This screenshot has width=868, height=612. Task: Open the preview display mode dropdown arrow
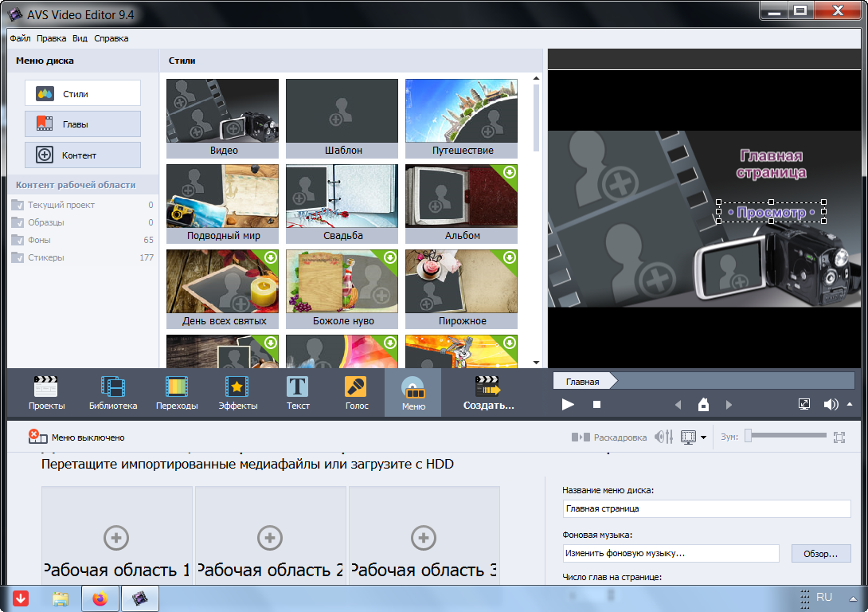tap(704, 437)
